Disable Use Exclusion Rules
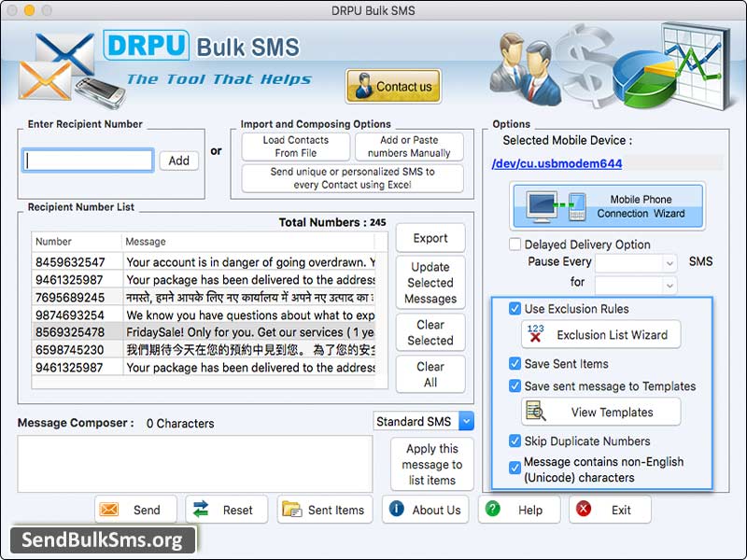The height and width of the screenshot is (560, 747). [516, 309]
